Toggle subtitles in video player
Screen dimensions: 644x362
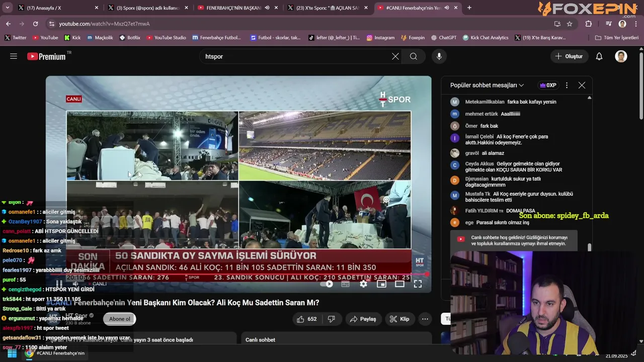click(346, 284)
